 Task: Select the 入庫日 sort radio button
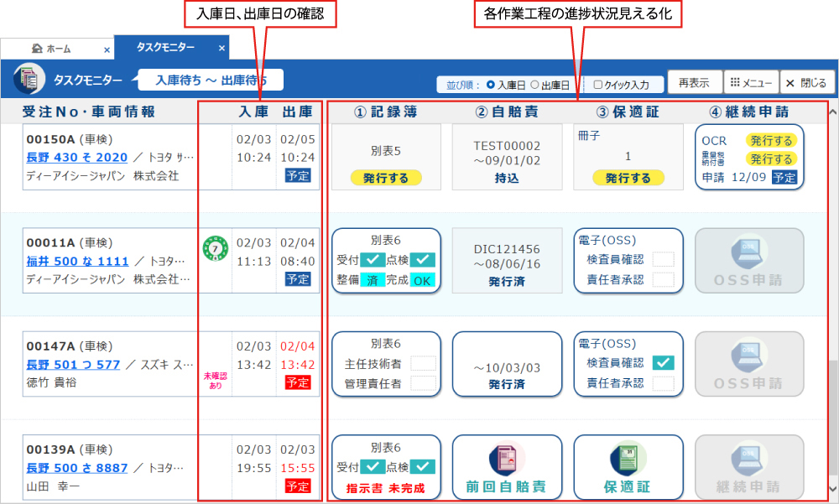[491, 85]
